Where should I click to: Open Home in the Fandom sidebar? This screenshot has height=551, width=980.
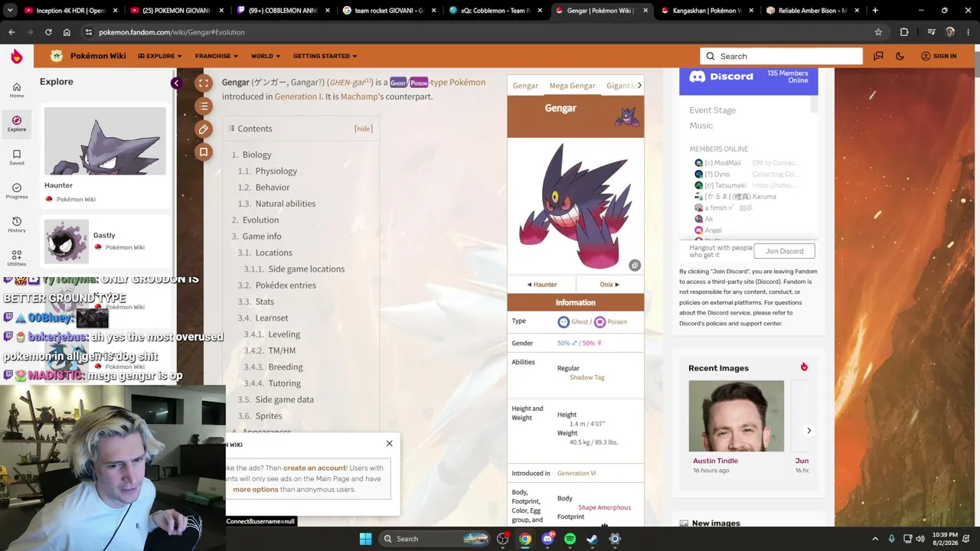pyautogui.click(x=17, y=90)
